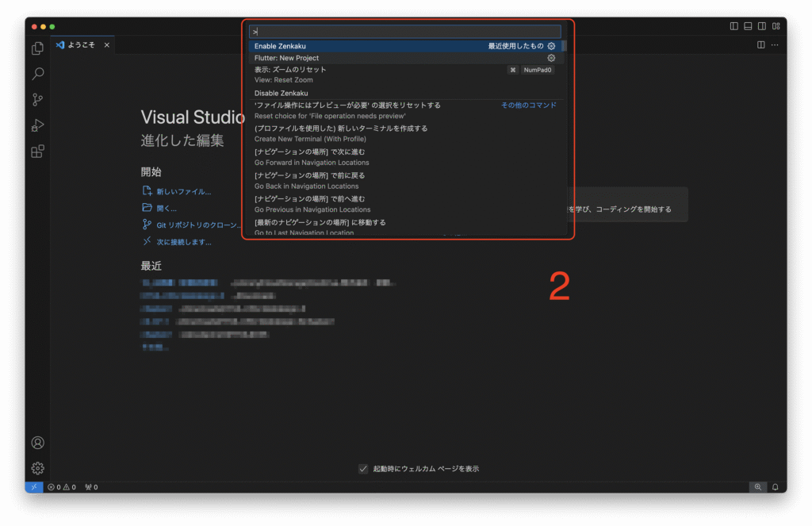Select Go to Last Navigation Location command
This screenshot has height=526, width=812.
tap(405, 227)
